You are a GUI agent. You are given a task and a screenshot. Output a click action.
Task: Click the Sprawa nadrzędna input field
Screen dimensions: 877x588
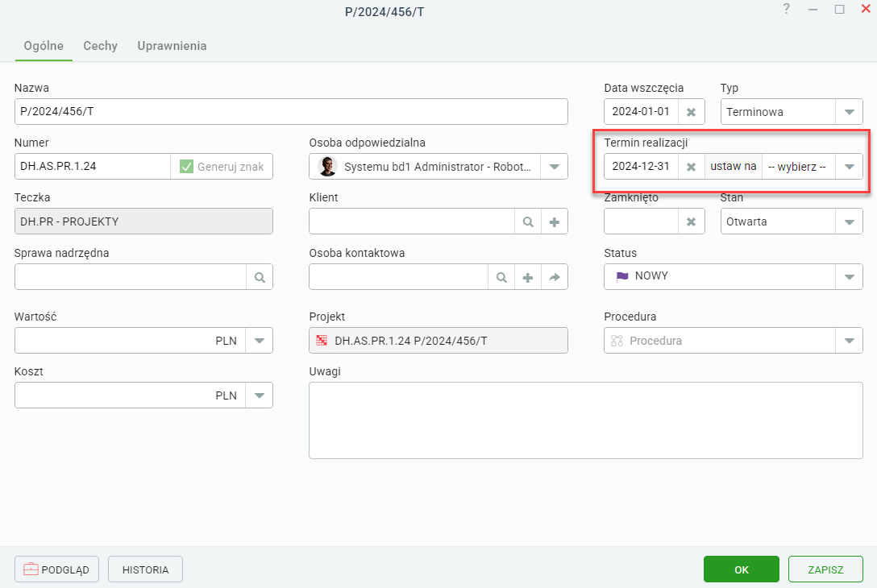click(x=131, y=276)
